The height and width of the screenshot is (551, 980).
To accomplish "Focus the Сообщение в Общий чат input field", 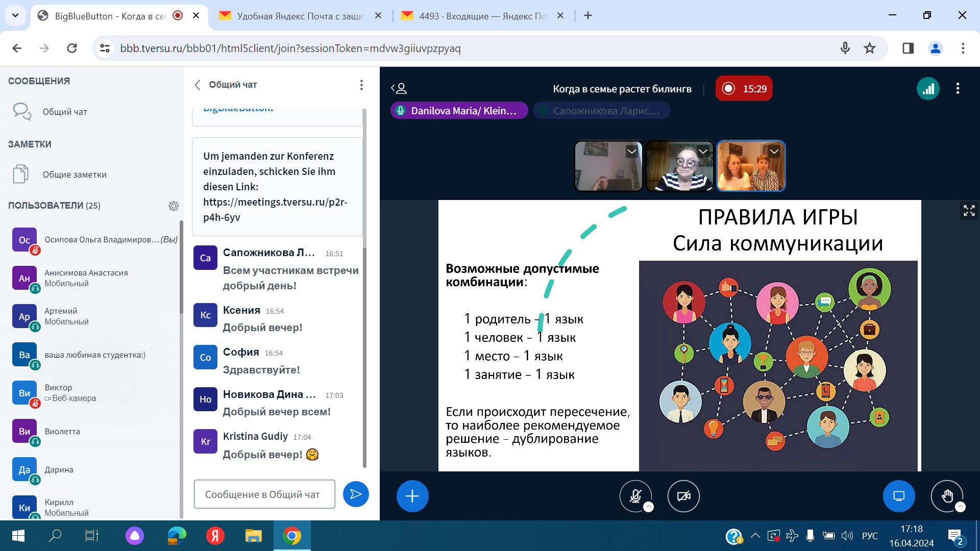I will [264, 494].
